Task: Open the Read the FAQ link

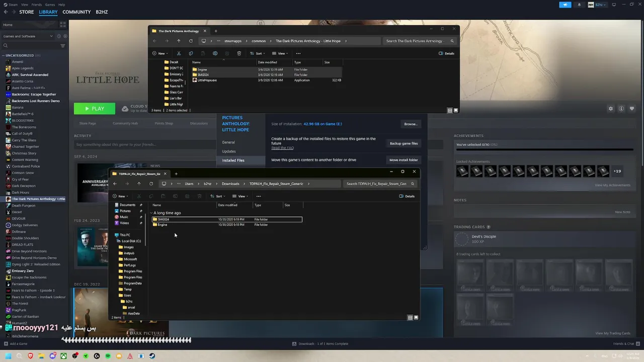Action: [282, 148]
